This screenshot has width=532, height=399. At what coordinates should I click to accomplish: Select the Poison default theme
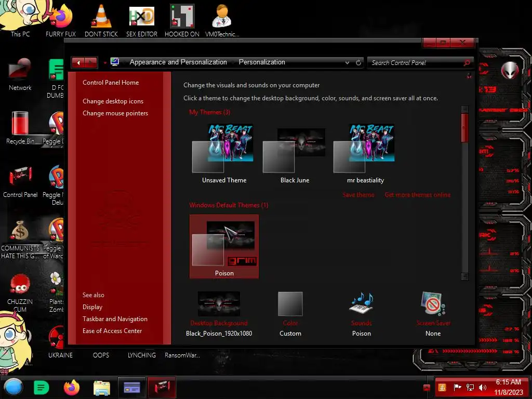click(224, 247)
